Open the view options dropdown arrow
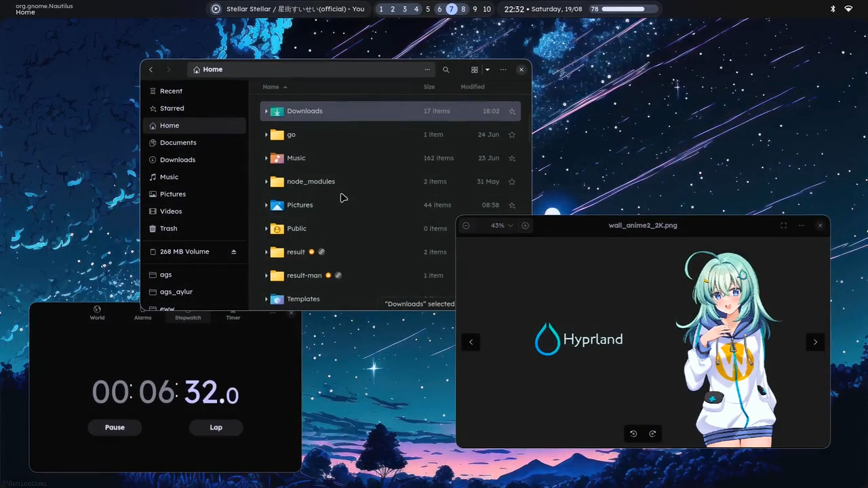 tap(487, 70)
